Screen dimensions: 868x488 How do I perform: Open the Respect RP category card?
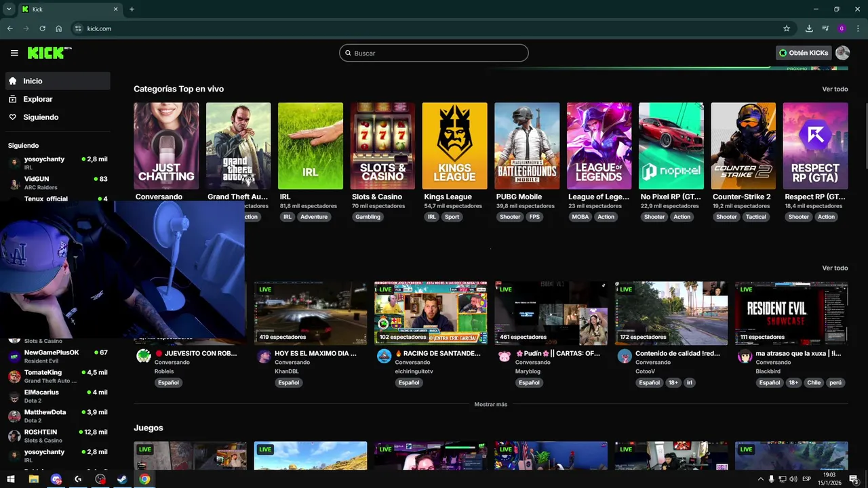point(815,146)
